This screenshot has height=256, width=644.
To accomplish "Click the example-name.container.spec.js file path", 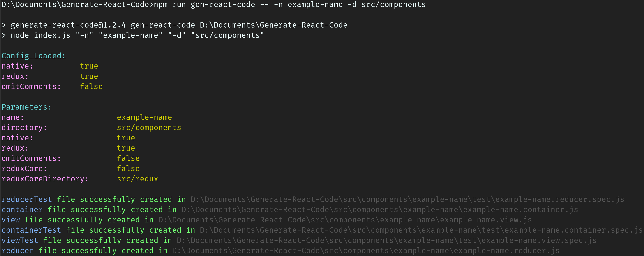I will pos(421,230).
